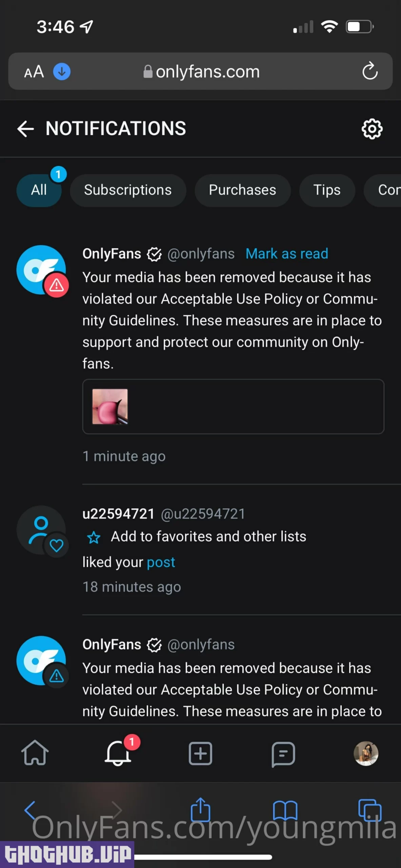
Task: Open notification settings gear icon
Action: (372, 129)
